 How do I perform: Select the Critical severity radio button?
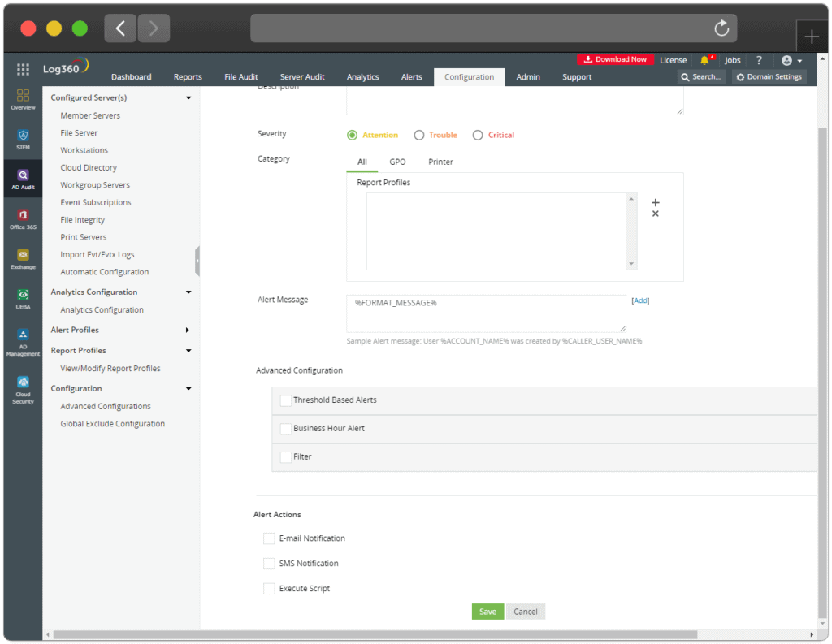(478, 136)
